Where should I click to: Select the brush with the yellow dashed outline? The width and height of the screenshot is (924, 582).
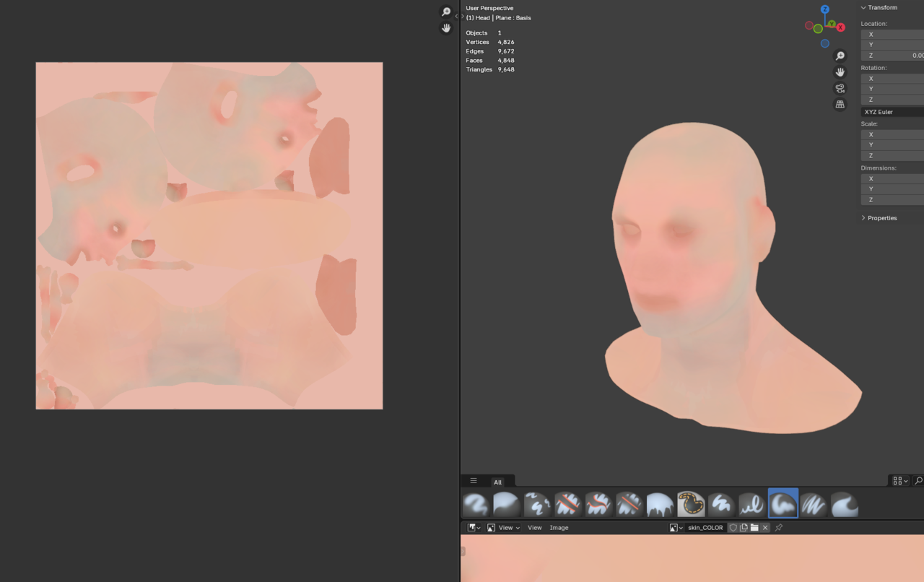pos(691,504)
